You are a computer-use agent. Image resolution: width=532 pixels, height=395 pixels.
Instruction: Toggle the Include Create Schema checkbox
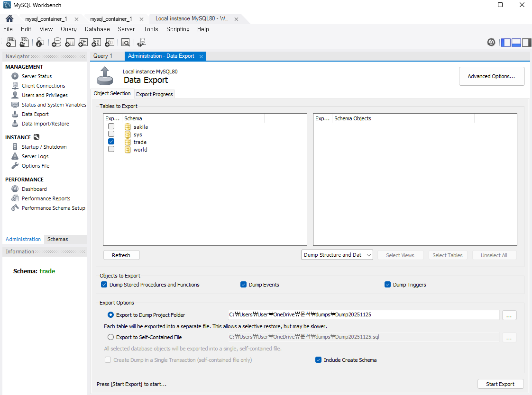318,360
